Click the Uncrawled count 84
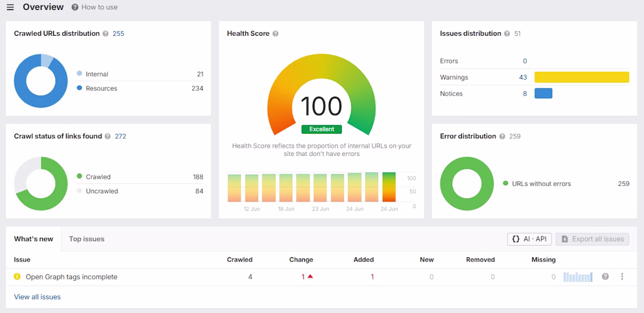 (199, 191)
